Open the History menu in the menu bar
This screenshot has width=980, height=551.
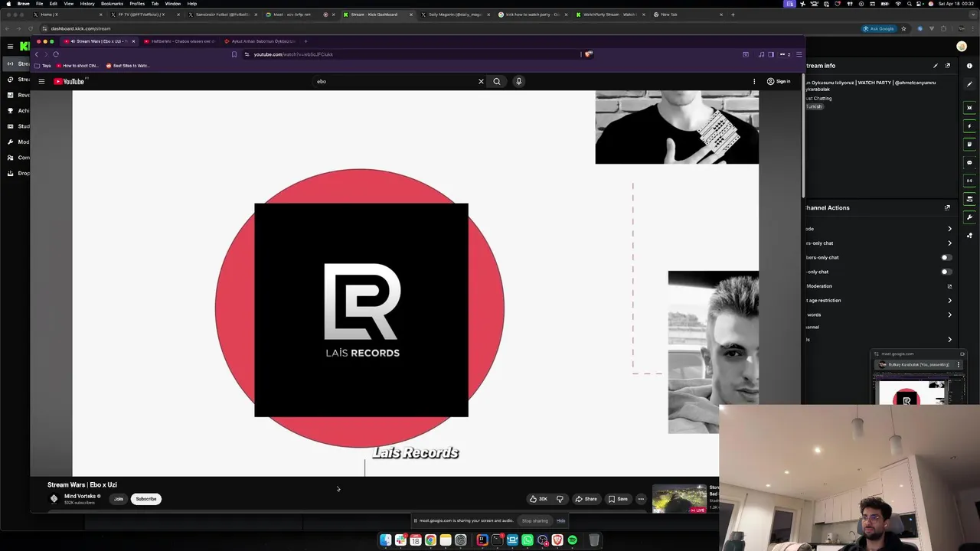coord(87,4)
